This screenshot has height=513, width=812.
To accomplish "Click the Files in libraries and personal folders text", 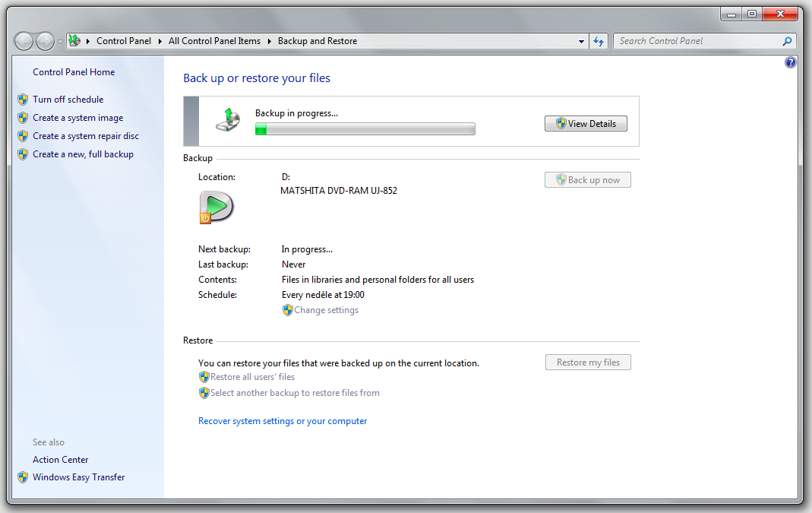I will pyautogui.click(x=378, y=280).
